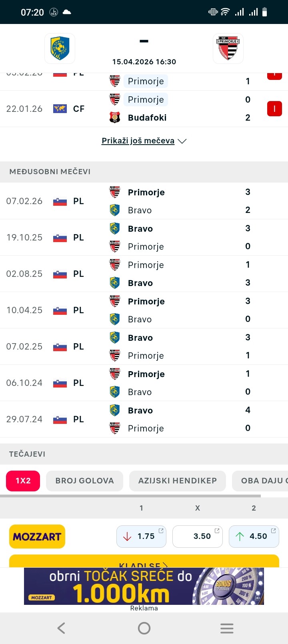Tap the yellow KLADI SE button
Screen dimensions: 288x644
144,562
